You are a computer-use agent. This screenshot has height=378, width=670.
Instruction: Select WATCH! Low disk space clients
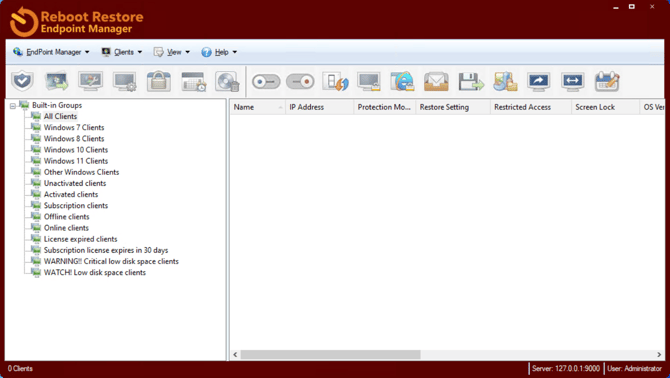point(94,272)
